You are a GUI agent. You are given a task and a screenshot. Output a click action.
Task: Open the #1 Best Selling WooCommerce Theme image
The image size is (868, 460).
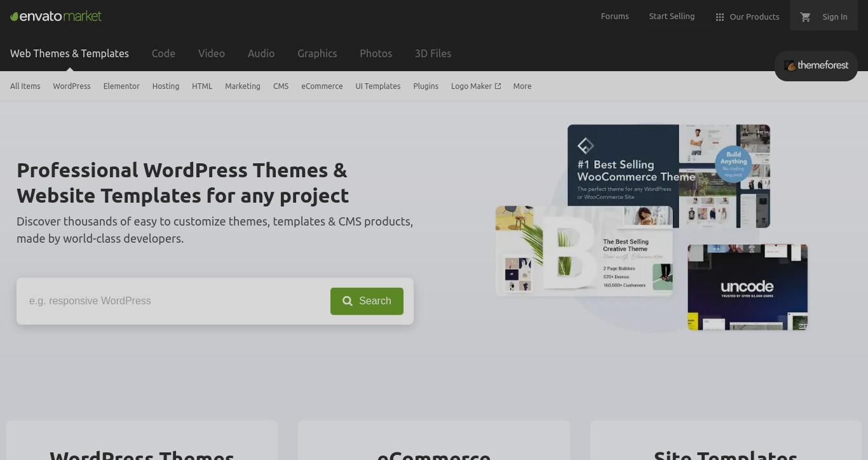(x=668, y=176)
